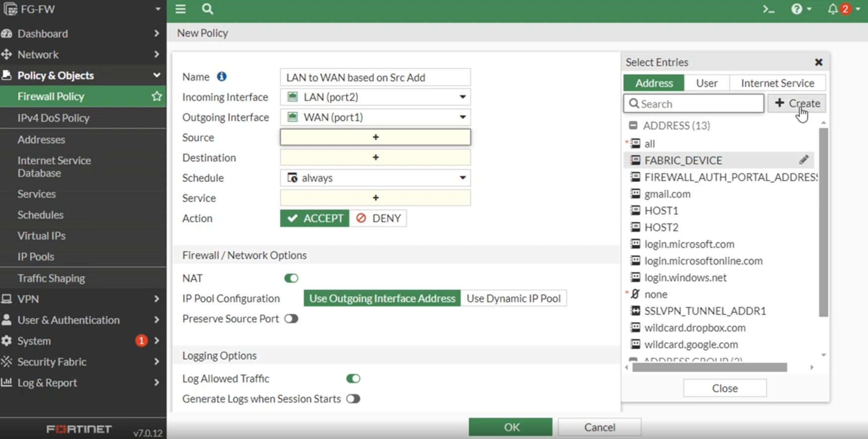
Task: Click the info icon beside Name
Action: [x=221, y=77]
